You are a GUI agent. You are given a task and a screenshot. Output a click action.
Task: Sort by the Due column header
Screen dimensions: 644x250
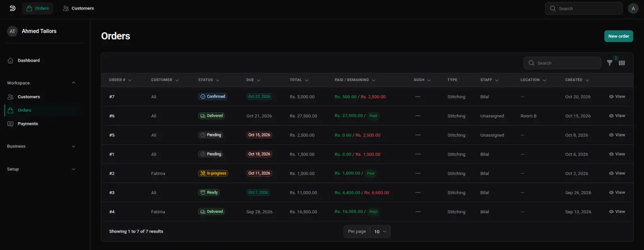(253, 80)
